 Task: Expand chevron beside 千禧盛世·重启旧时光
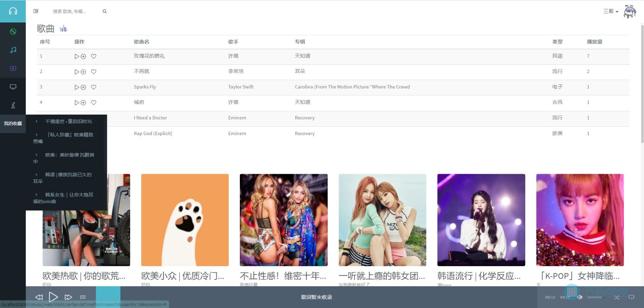coord(36,121)
